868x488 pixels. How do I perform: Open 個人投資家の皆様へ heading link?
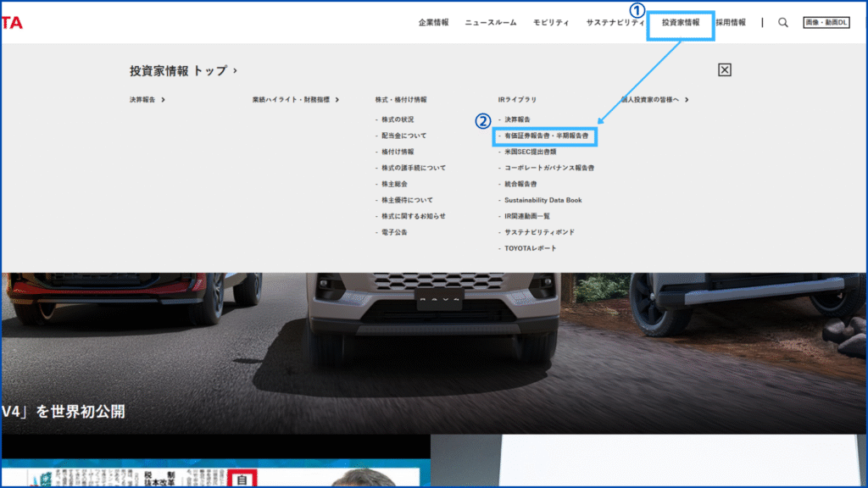(x=655, y=100)
